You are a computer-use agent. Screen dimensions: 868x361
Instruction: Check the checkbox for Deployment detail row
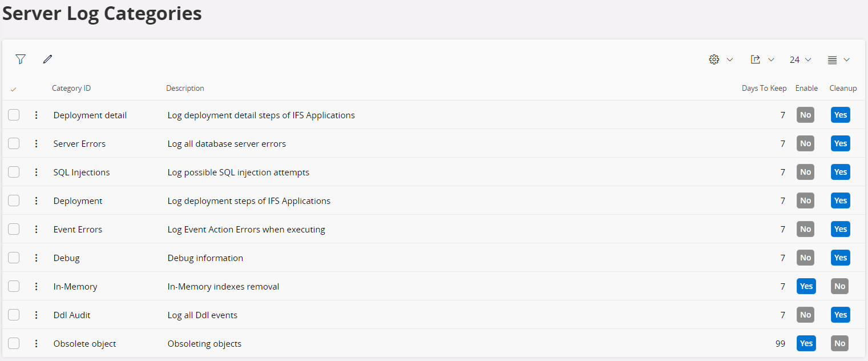point(14,115)
